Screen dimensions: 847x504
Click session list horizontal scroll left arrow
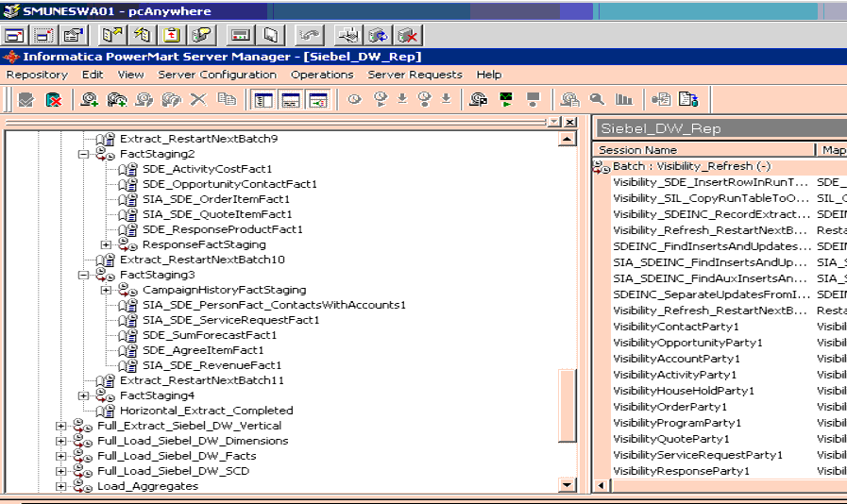click(601, 486)
